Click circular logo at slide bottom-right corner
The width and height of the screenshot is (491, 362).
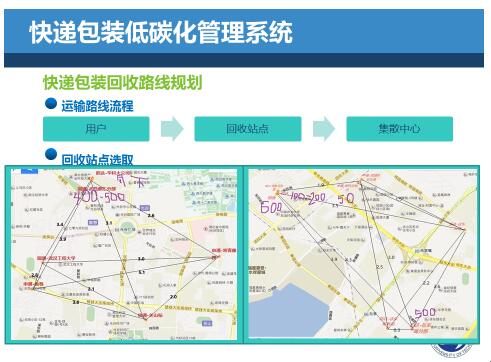452,350
